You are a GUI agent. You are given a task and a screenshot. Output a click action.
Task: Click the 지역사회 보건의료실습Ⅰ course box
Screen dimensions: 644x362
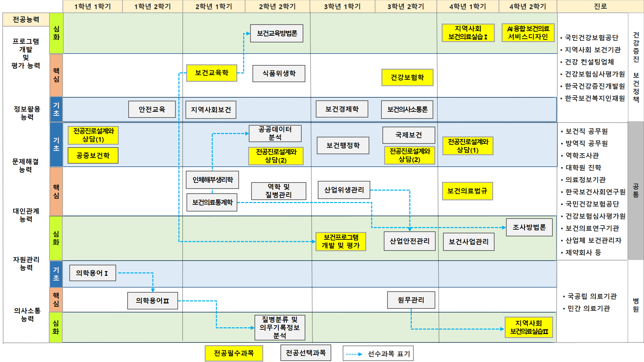point(468,33)
